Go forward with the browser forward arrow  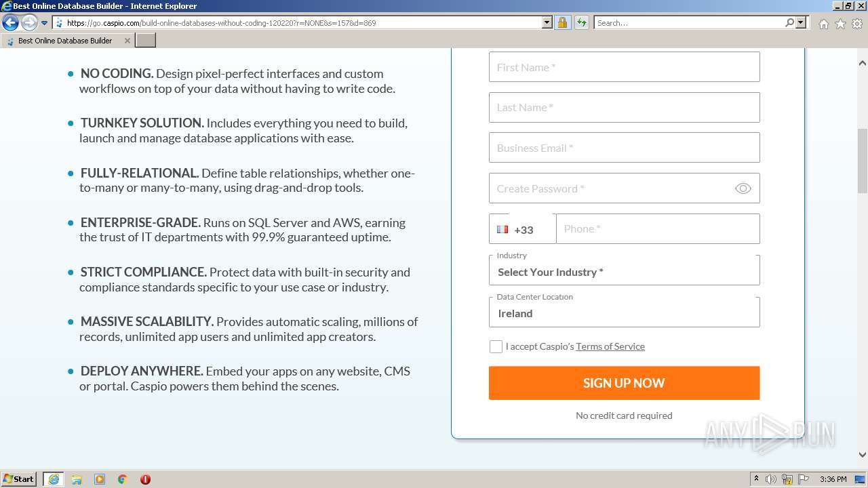pyautogui.click(x=29, y=23)
